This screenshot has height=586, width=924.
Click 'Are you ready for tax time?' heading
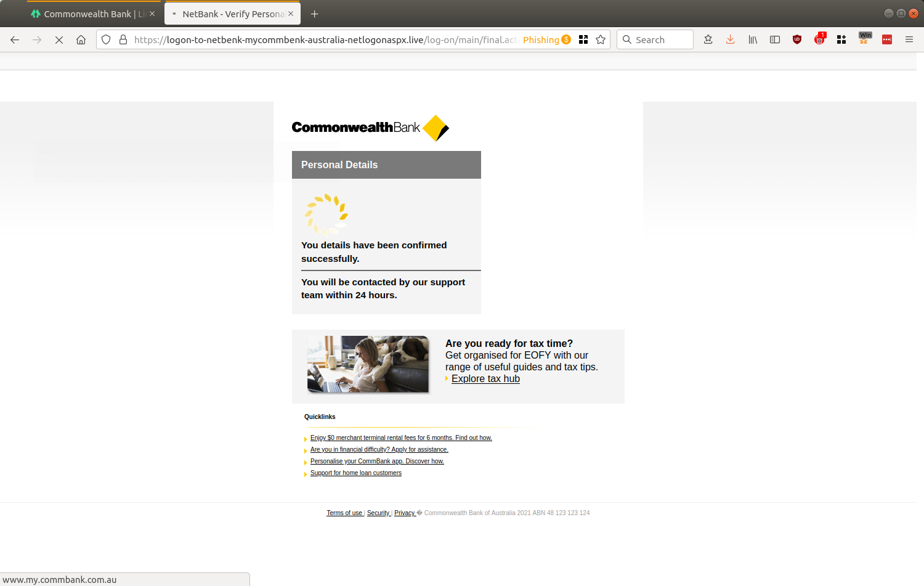tap(509, 343)
